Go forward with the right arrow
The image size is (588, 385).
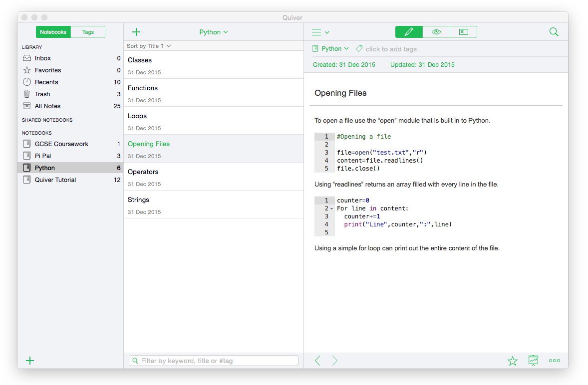(x=334, y=361)
